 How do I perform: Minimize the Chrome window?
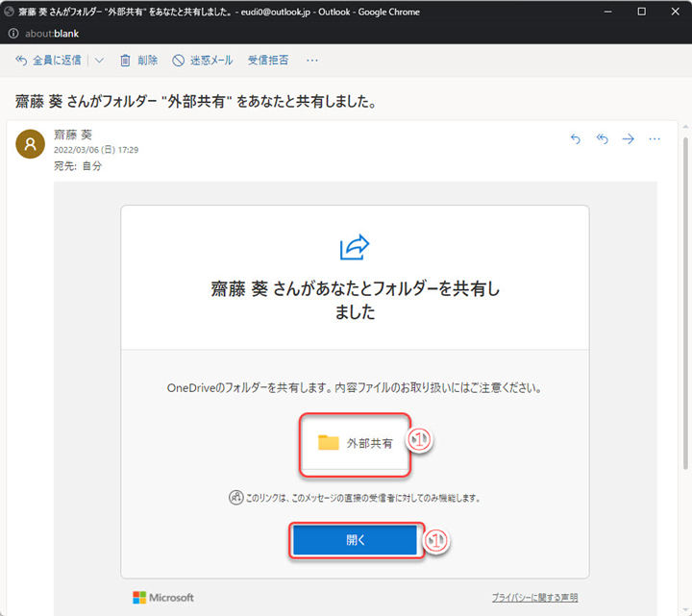(x=607, y=12)
